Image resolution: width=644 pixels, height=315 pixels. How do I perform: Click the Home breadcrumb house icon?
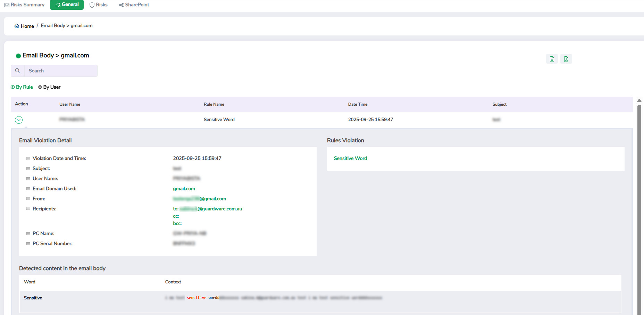point(16,26)
